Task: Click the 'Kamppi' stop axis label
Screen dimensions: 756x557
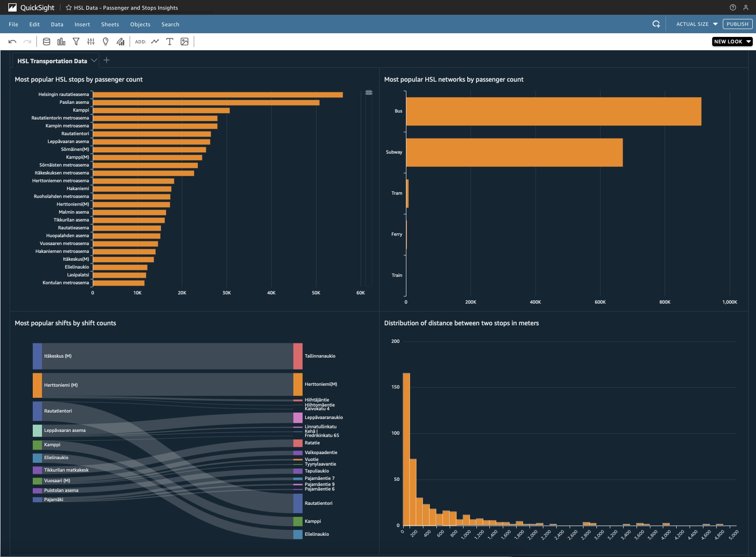Action: coord(81,110)
